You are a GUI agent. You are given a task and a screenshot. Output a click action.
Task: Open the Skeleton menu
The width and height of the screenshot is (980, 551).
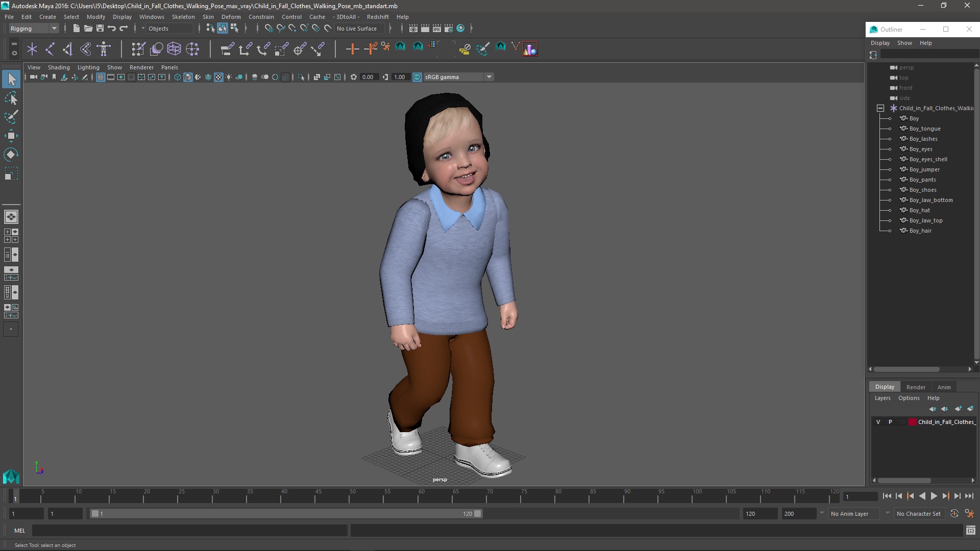[183, 17]
